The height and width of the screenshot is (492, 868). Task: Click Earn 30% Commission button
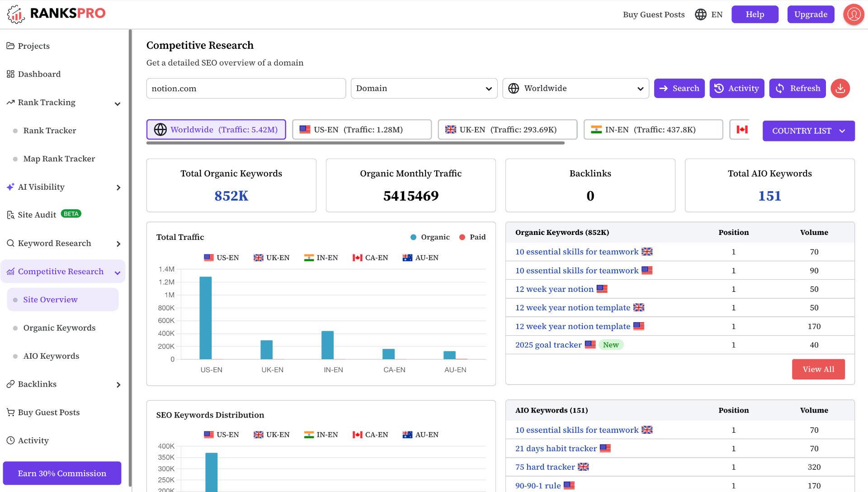(62, 473)
